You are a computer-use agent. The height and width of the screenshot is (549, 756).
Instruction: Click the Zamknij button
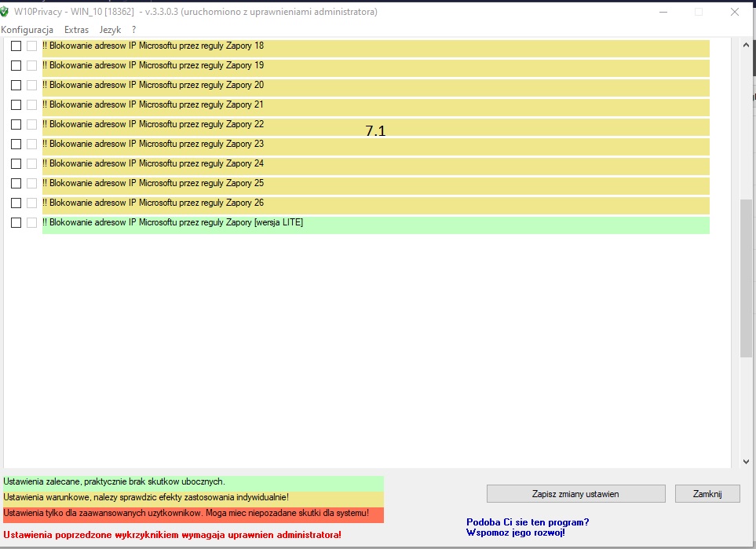pyautogui.click(x=707, y=494)
